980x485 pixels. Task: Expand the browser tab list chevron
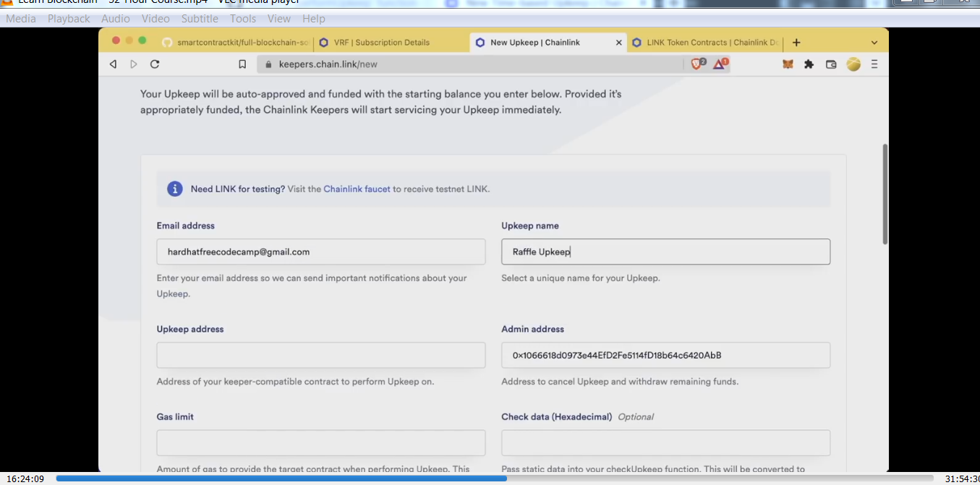click(874, 43)
